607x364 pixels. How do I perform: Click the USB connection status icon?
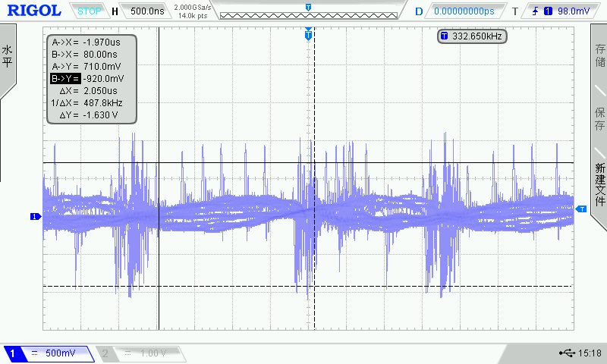click(567, 353)
